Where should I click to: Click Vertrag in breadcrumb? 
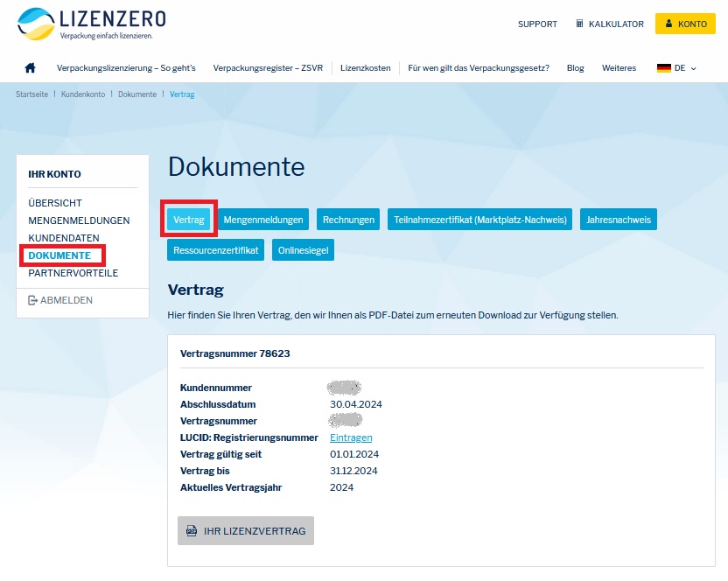tap(182, 94)
